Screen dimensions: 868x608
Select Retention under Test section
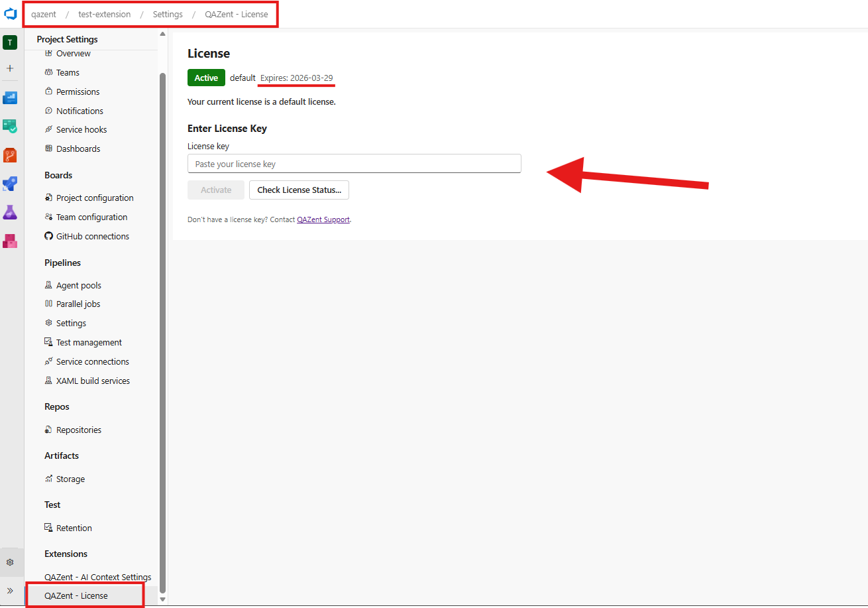(73, 527)
